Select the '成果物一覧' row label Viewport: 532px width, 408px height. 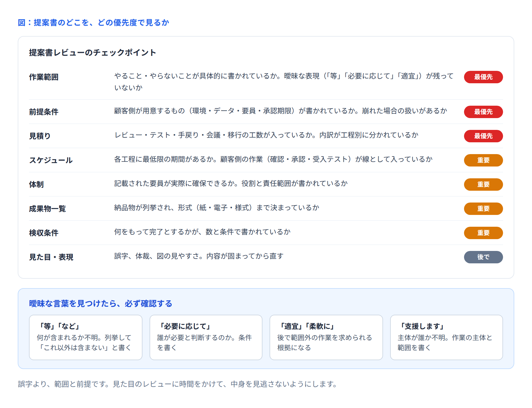pyautogui.click(x=47, y=209)
